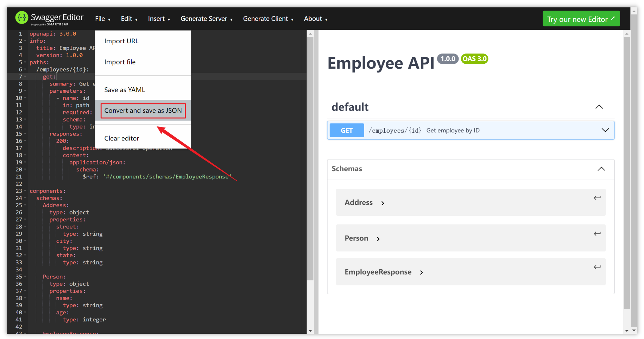Click the return arrow icon on Address schema

click(x=597, y=198)
